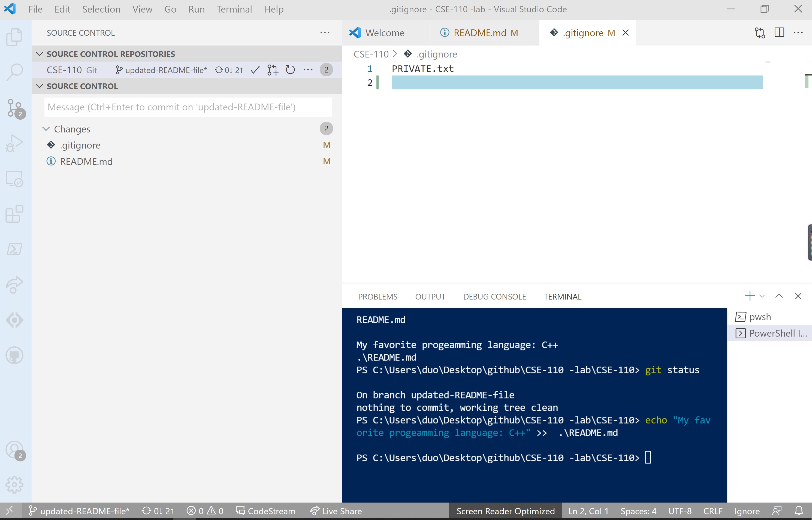Open the Manage gear menu
The height and width of the screenshot is (520, 812).
click(x=14, y=485)
